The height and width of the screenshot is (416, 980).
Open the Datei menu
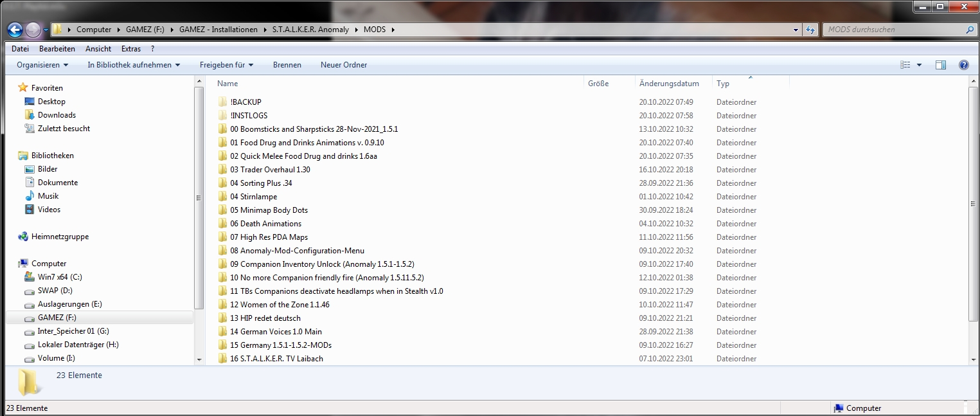click(x=20, y=49)
